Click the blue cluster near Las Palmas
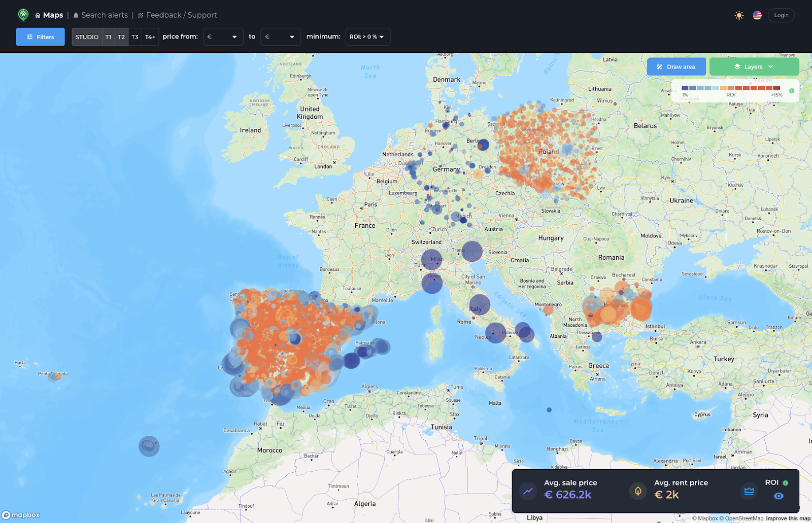The image size is (812, 523). point(149,446)
